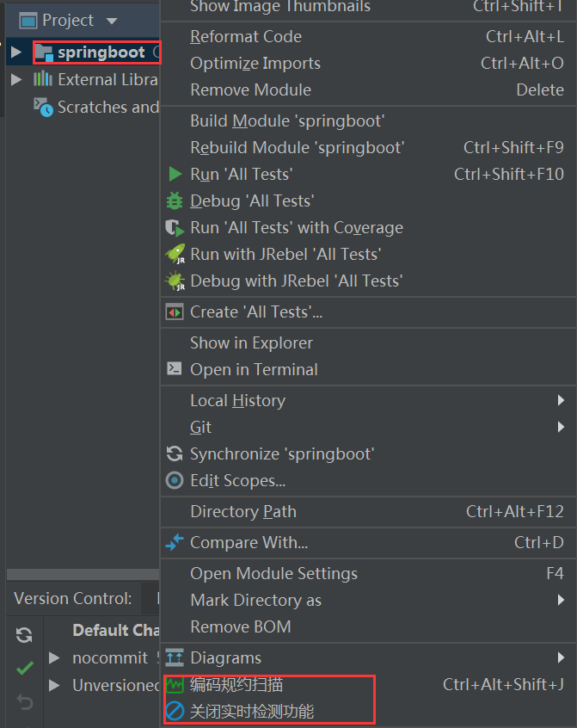The width and height of the screenshot is (577, 728).
Task: Click the JRebel rocket run icon
Action: click(175, 254)
